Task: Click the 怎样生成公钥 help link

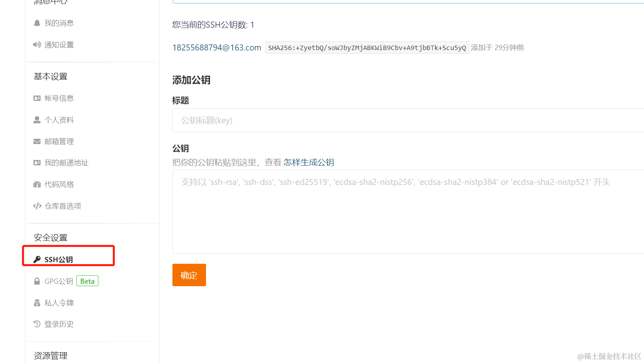Action: (x=308, y=162)
